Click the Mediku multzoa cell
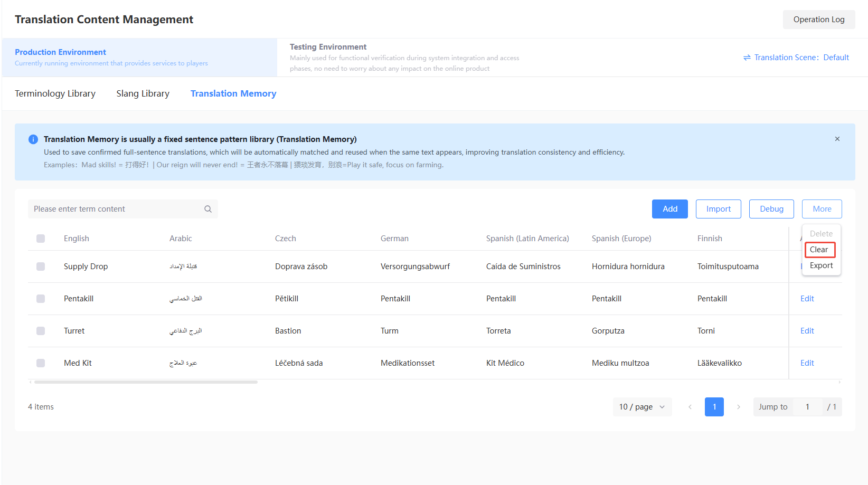This screenshot has width=868, height=485. (x=620, y=363)
